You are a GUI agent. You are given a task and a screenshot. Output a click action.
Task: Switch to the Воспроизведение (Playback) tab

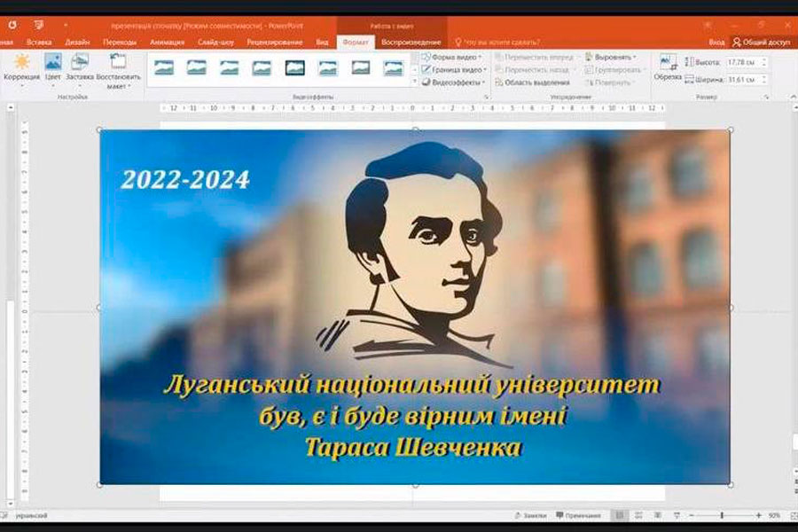(411, 43)
